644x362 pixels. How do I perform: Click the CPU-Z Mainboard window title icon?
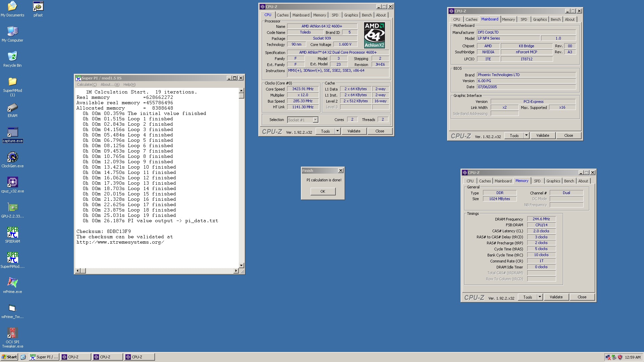click(451, 11)
